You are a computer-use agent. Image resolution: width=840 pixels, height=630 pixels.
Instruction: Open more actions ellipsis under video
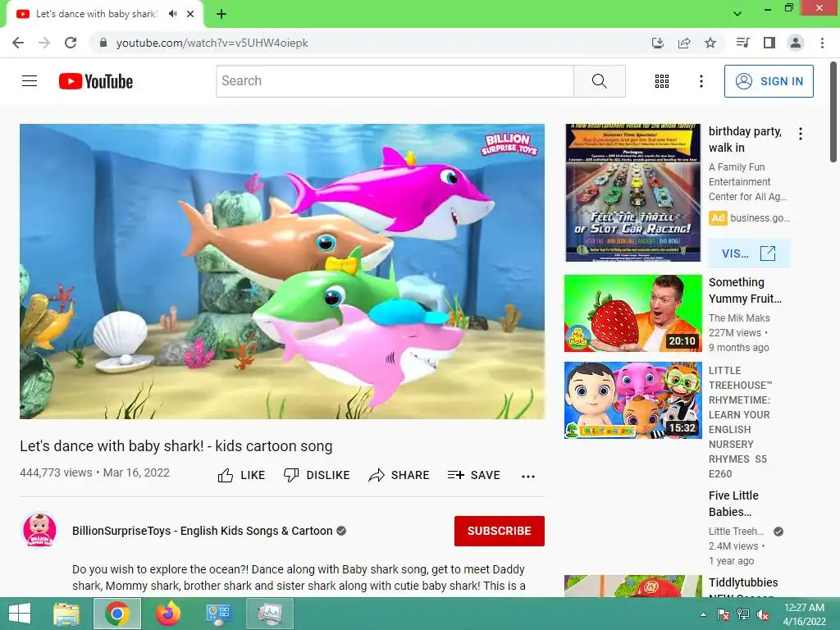tap(528, 477)
